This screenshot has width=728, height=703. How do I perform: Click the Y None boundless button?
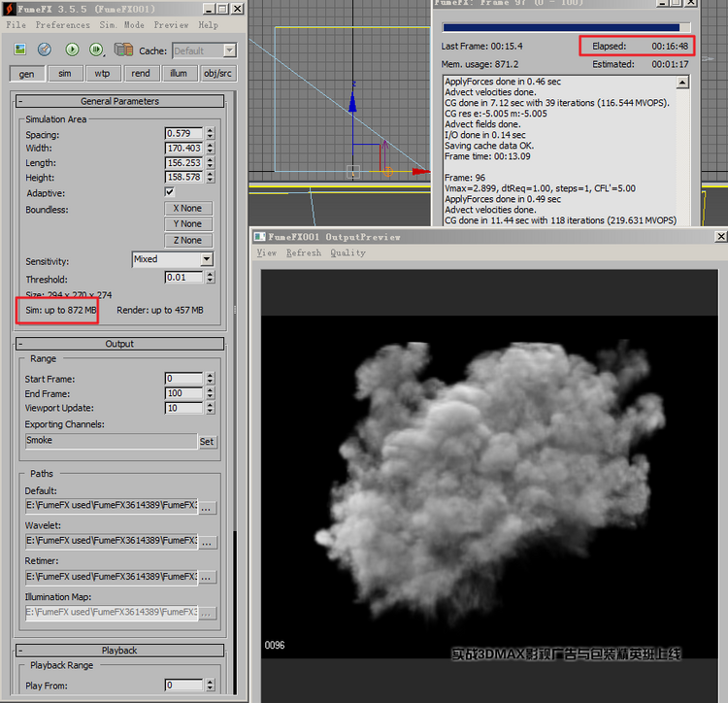pyautogui.click(x=188, y=223)
